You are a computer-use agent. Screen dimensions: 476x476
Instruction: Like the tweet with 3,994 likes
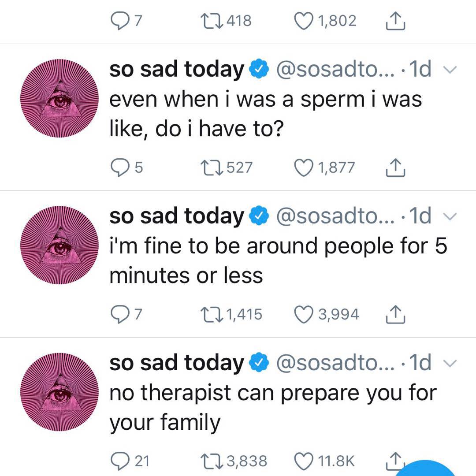tap(303, 314)
